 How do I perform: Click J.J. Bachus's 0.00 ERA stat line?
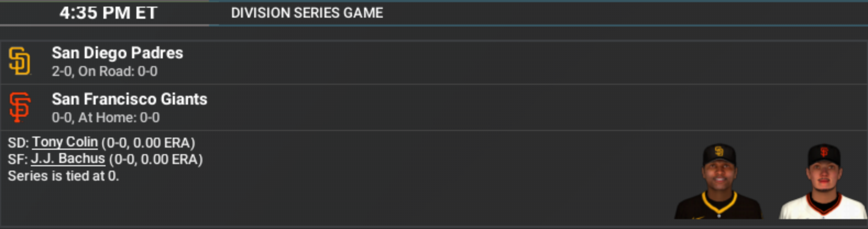[156, 159]
